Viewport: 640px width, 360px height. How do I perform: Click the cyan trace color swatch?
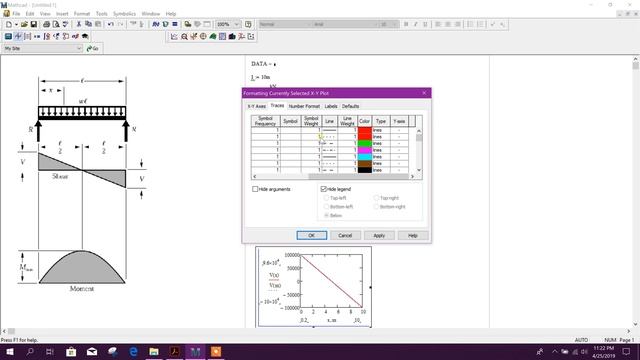point(364,156)
